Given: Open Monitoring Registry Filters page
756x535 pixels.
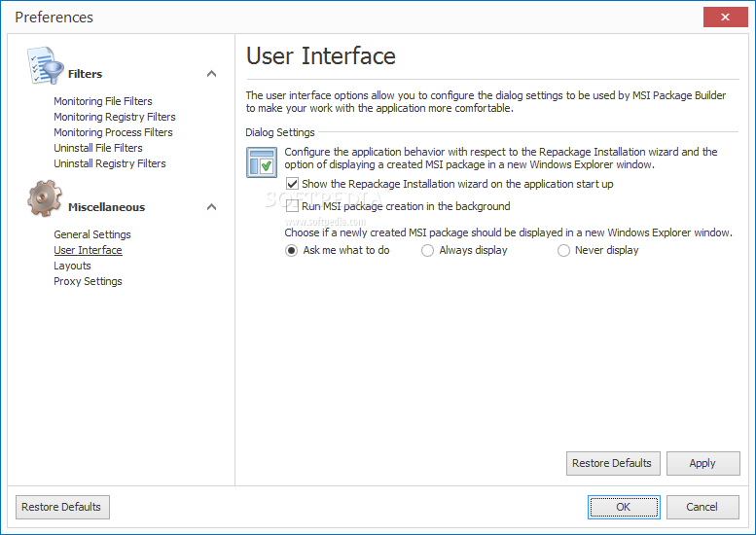Looking at the screenshot, I should click(x=114, y=117).
